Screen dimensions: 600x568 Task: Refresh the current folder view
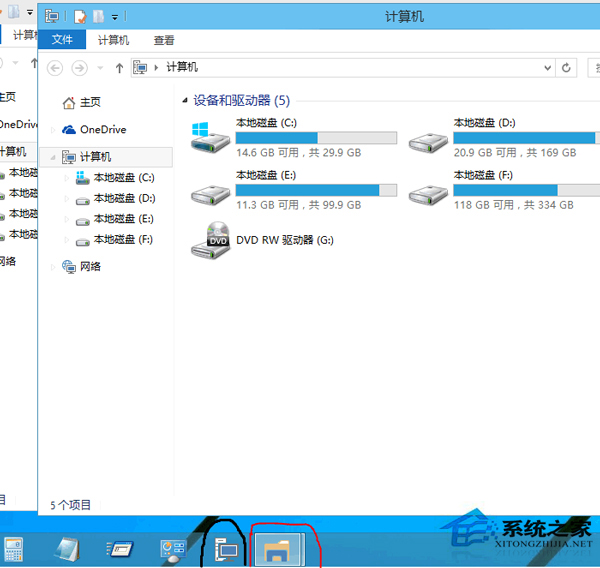[566, 68]
